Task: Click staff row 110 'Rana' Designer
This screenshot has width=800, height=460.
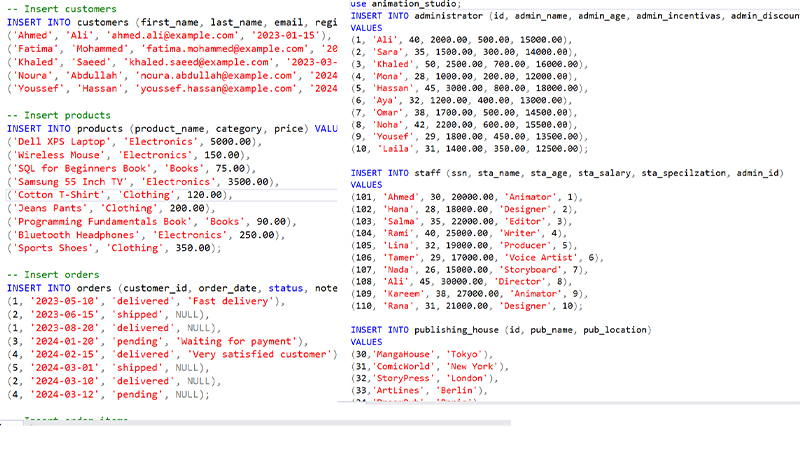Action: [x=467, y=306]
